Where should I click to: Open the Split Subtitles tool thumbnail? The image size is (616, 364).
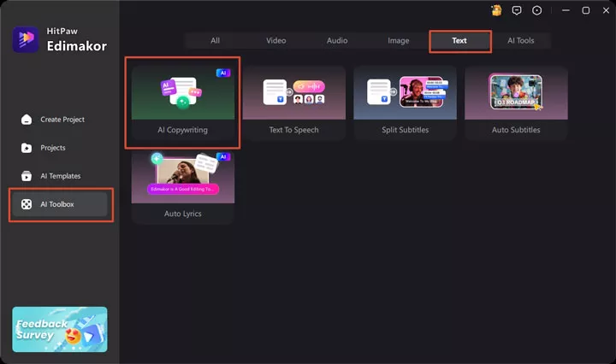coord(405,93)
